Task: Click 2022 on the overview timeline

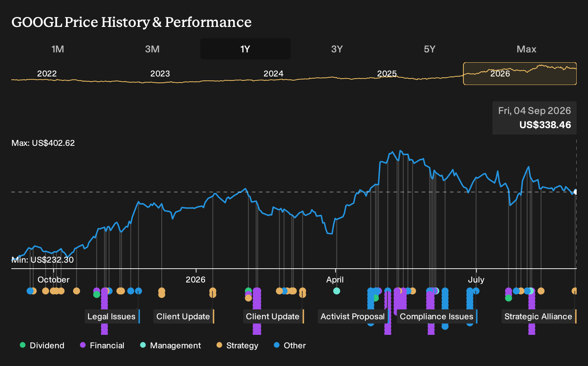Action: pos(47,74)
